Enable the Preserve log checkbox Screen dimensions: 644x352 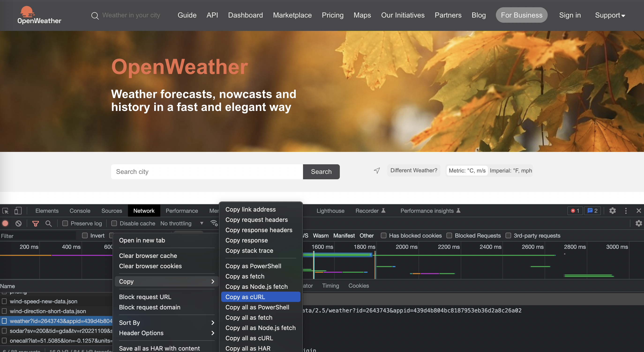point(65,224)
